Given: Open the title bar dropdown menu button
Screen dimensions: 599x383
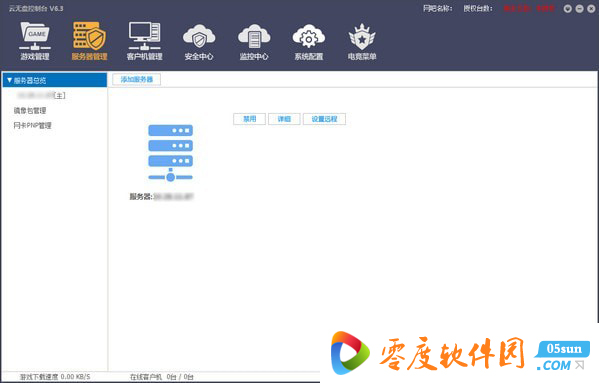Looking at the screenshot, I should click(568, 8).
